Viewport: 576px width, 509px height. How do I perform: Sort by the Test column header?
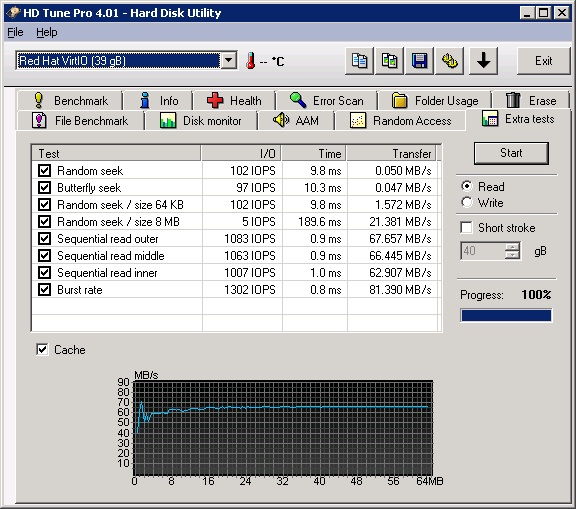tap(116, 153)
